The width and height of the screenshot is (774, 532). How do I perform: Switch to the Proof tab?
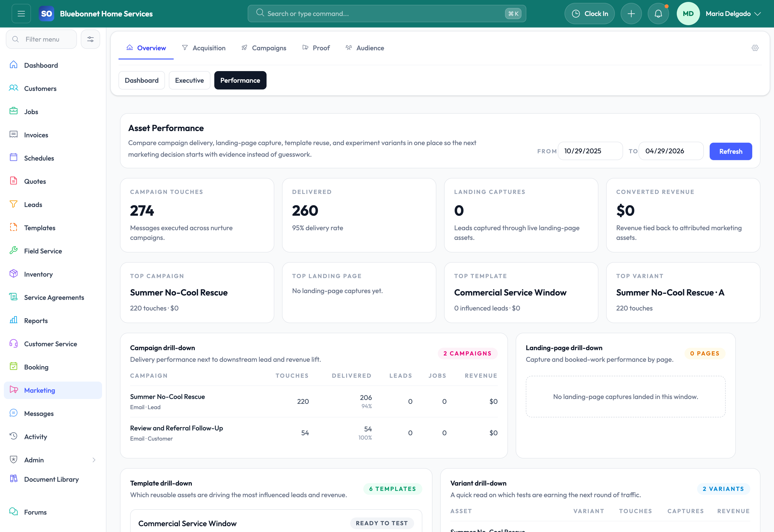[x=316, y=48]
